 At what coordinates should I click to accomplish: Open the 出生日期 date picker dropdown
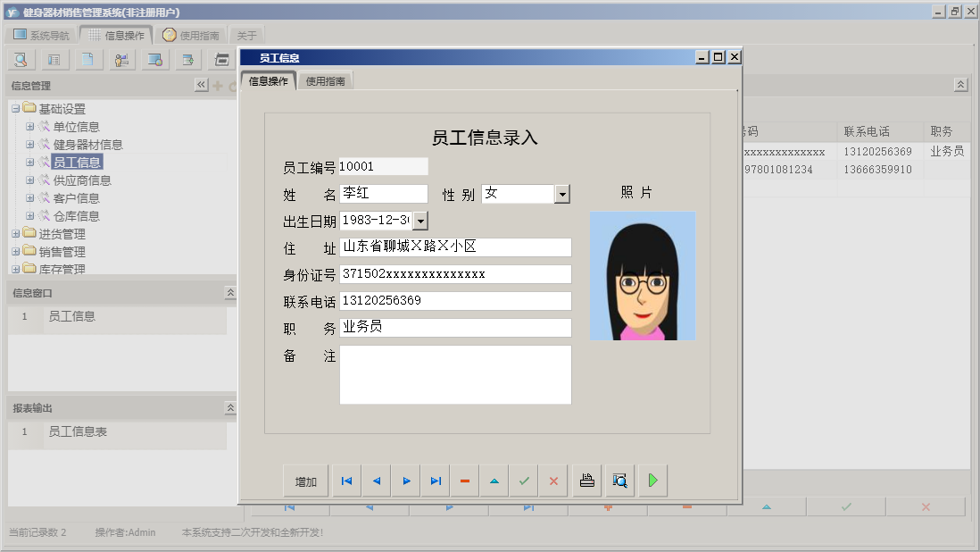click(420, 222)
